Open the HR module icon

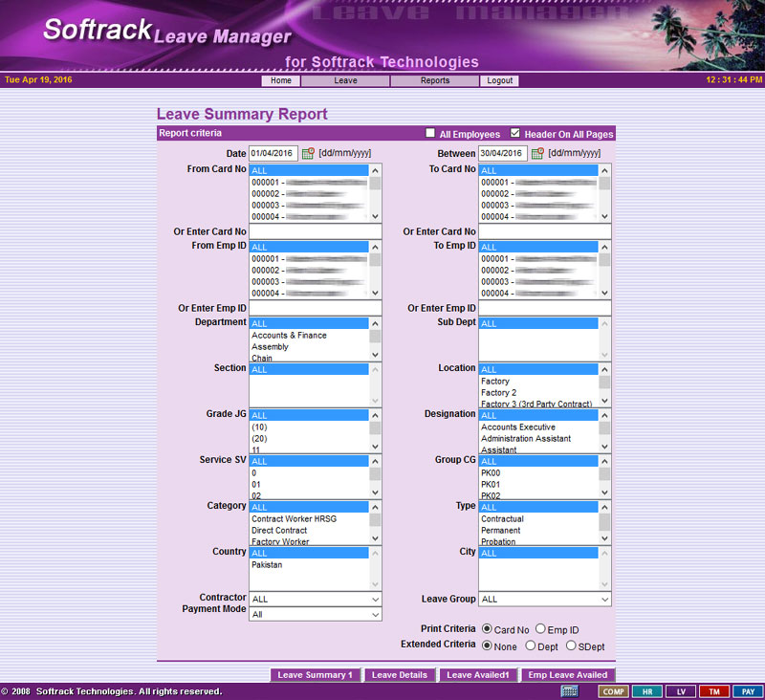click(x=646, y=691)
